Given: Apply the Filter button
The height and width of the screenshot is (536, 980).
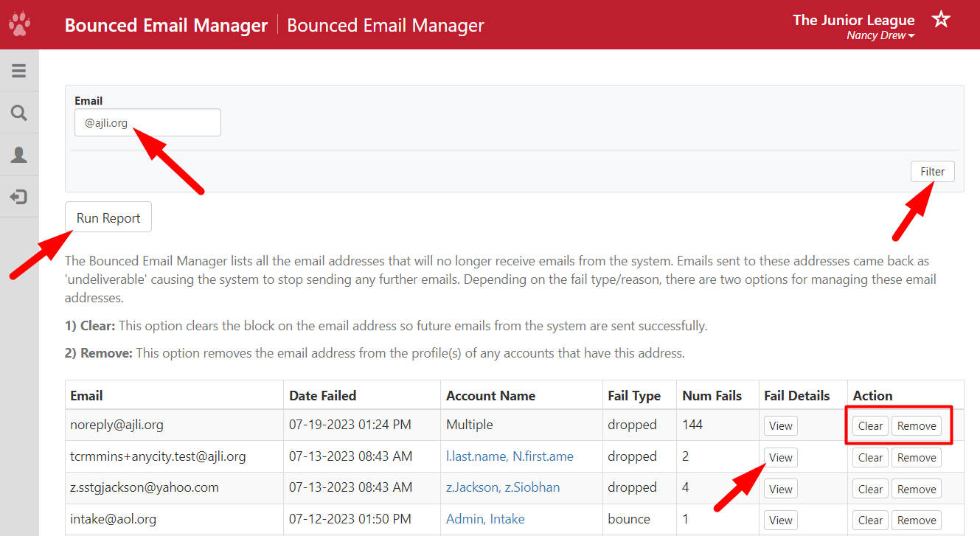Looking at the screenshot, I should click(x=932, y=171).
